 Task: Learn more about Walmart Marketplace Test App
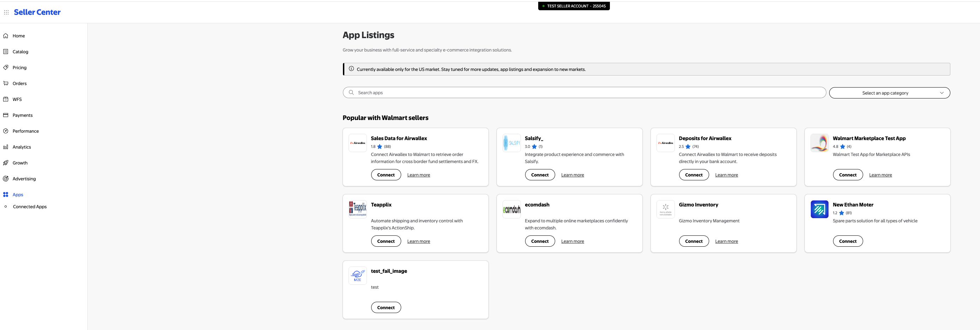pos(880,175)
